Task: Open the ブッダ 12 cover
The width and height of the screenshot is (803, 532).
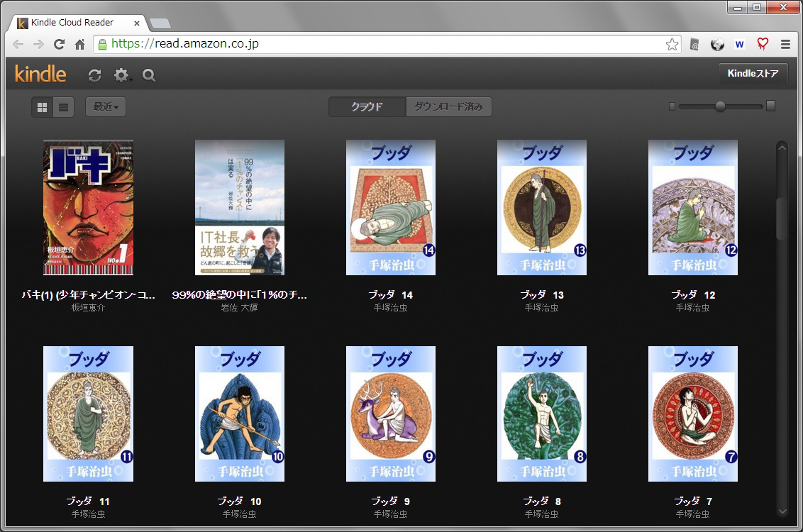Action: pyautogui.click(x=693, y=207)
